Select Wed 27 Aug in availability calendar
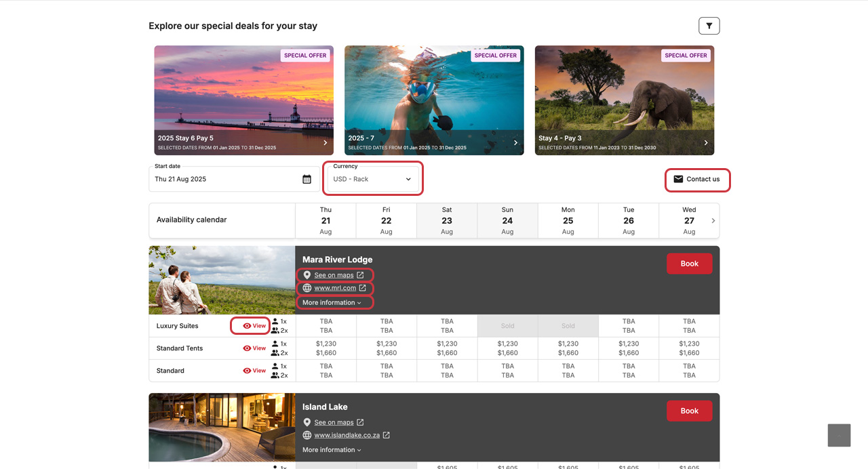This screenshot has height=469, width=868. coord(689,220)
